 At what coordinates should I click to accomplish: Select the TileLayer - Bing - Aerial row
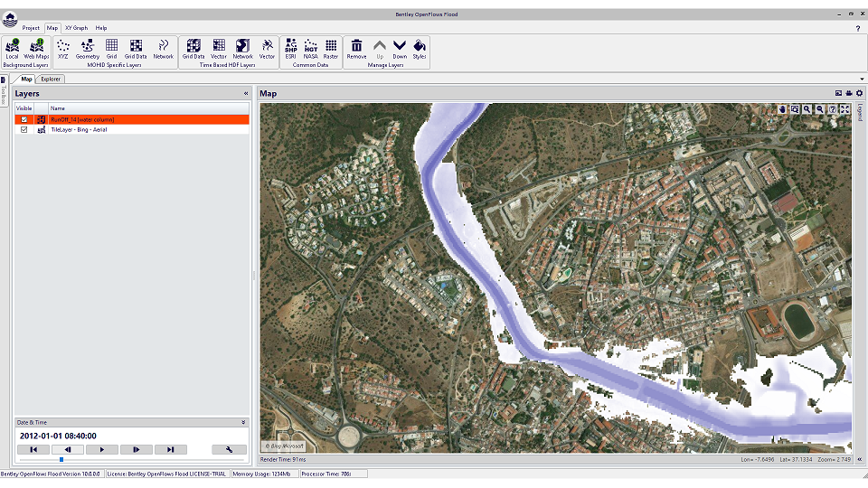point(80,130)
